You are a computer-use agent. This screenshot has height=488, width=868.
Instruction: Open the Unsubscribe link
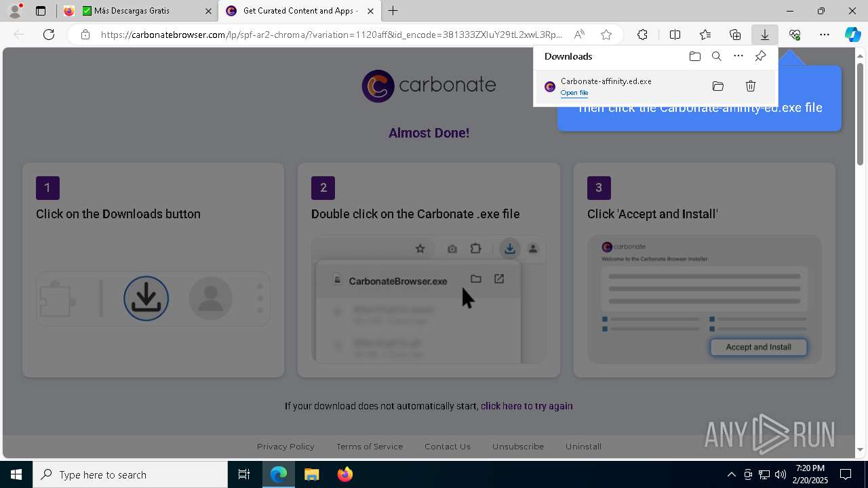tap(518, 447)
